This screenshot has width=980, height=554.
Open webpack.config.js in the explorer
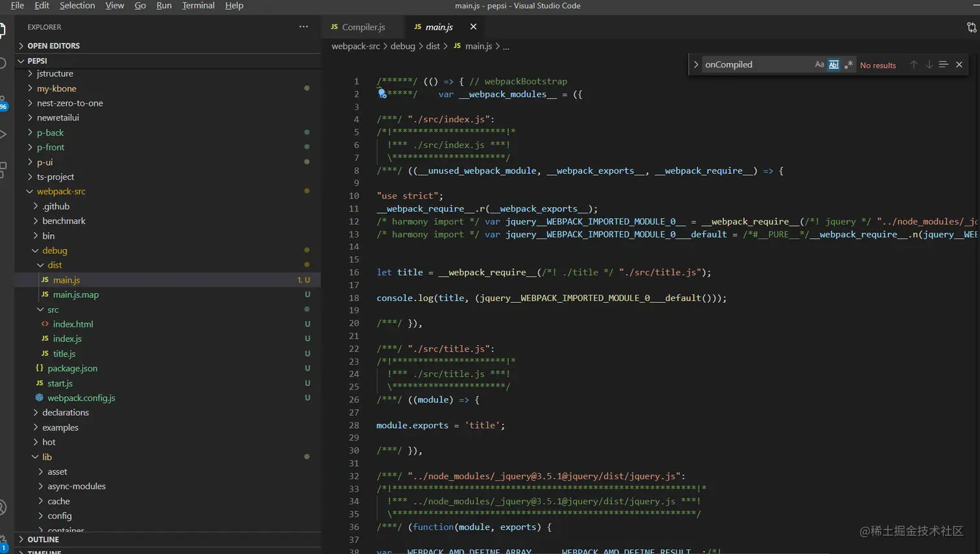(81, 398)
